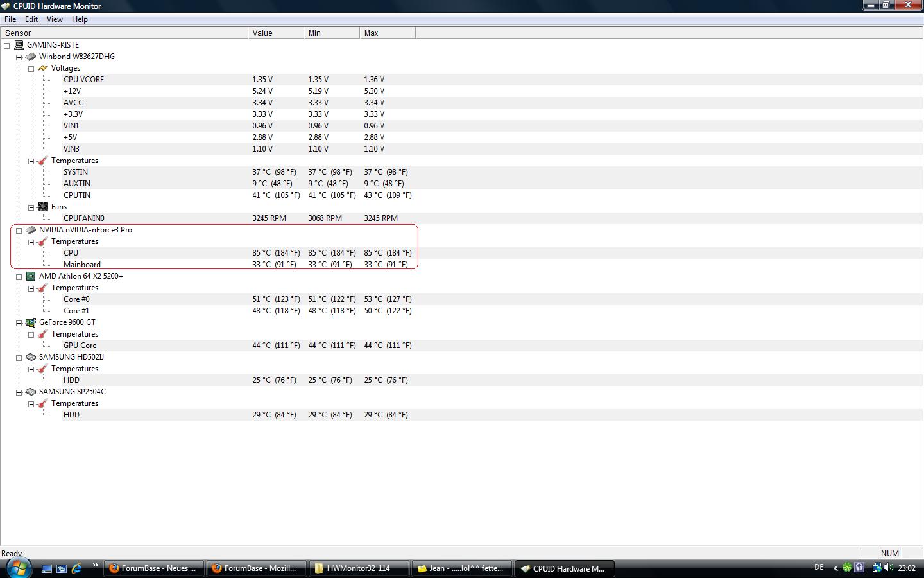Image resolution: width=924 pixels, height=578 pixels.
Task: Click the SAMSUNG SP2504C drive icon
Action: 31,392
